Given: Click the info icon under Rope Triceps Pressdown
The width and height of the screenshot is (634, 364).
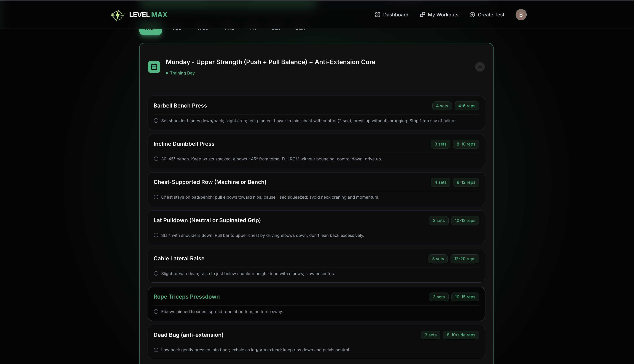Looking at the screenshot, I should click(156, 312).
